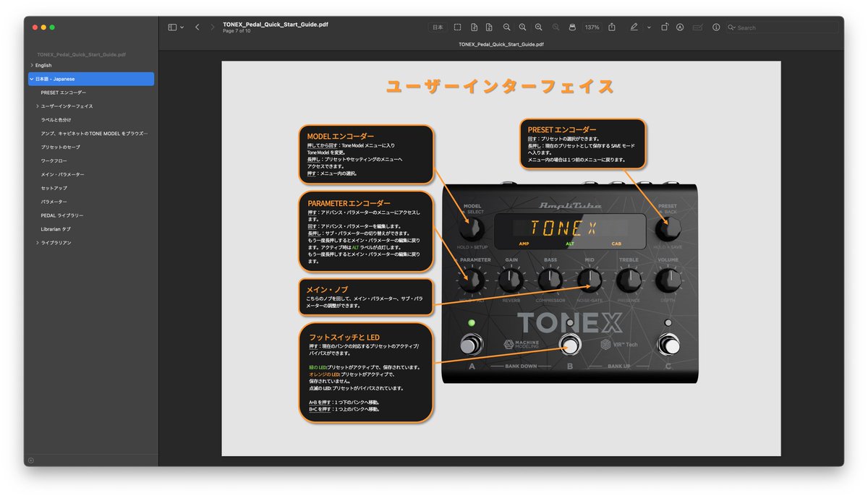Select the rectangular selection tool

tap(458, 27)
